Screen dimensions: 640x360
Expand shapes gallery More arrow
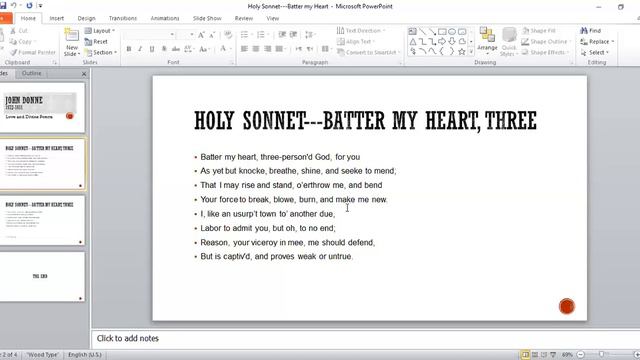471,52
